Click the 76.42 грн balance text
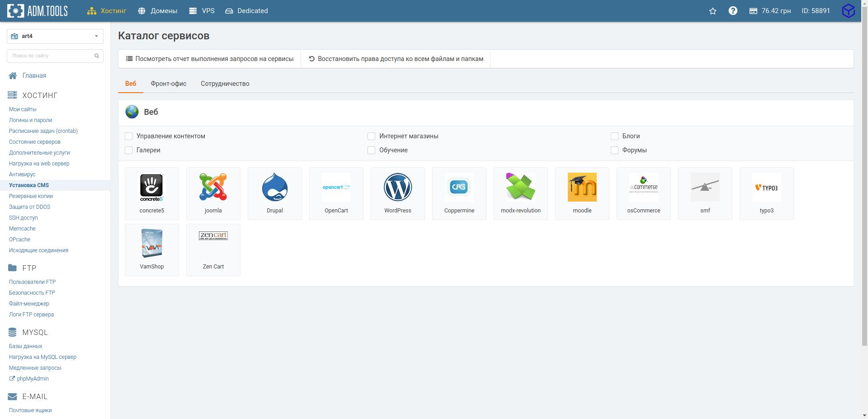Viewport: 868px width, 419px height. tap(776, 11)
